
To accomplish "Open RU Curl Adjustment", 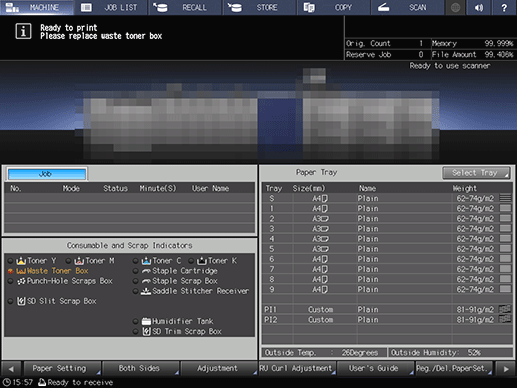I will coord(297,369).
